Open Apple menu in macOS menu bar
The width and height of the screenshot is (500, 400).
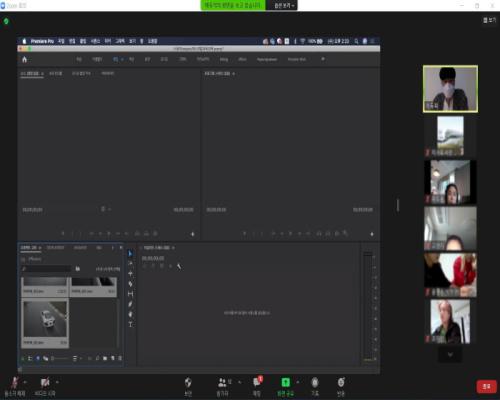[24, 41]
